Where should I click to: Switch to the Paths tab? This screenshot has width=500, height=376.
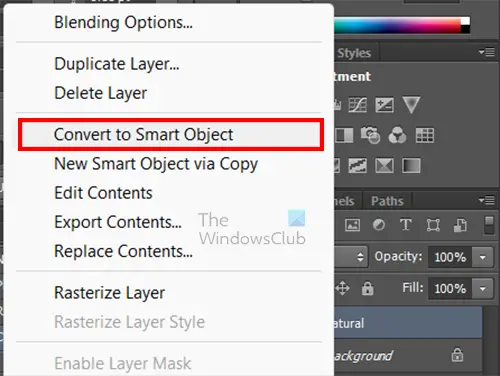pos(387,201)
